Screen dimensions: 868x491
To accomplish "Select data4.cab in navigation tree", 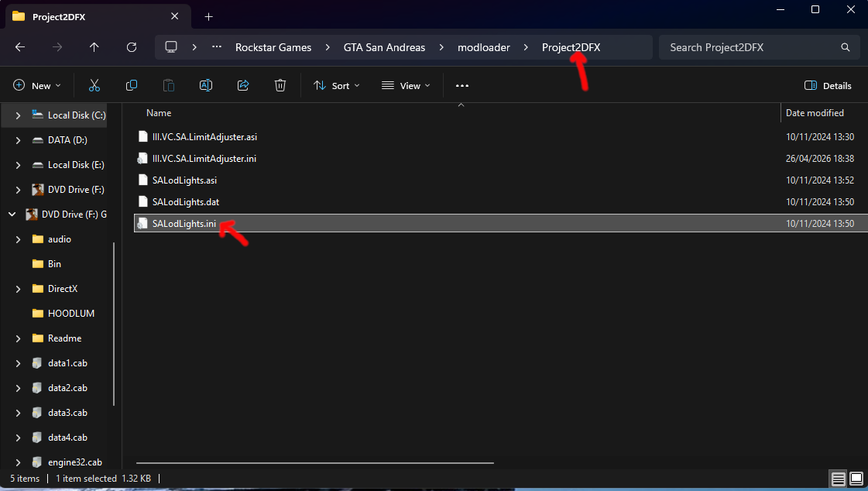I will 67,438.
